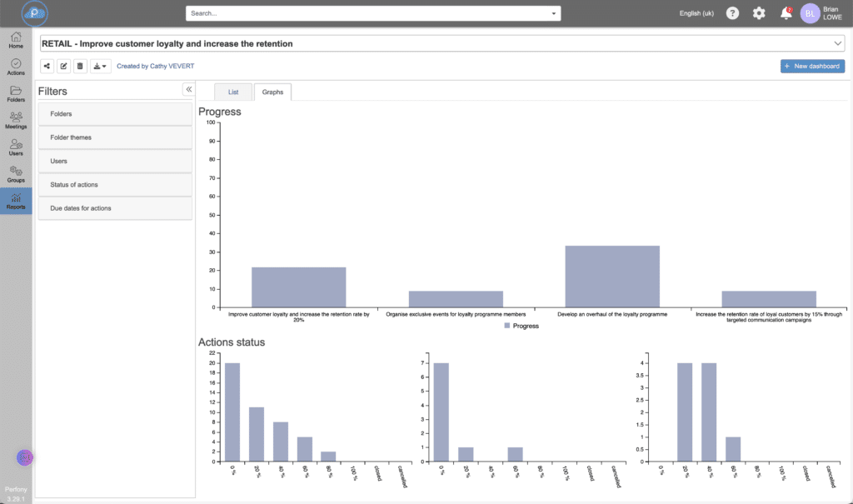Image resolution: width=853 pixels, height=504 pixels.
Task: Open Folders from the sidebar
Action: (x=16, y=93)
